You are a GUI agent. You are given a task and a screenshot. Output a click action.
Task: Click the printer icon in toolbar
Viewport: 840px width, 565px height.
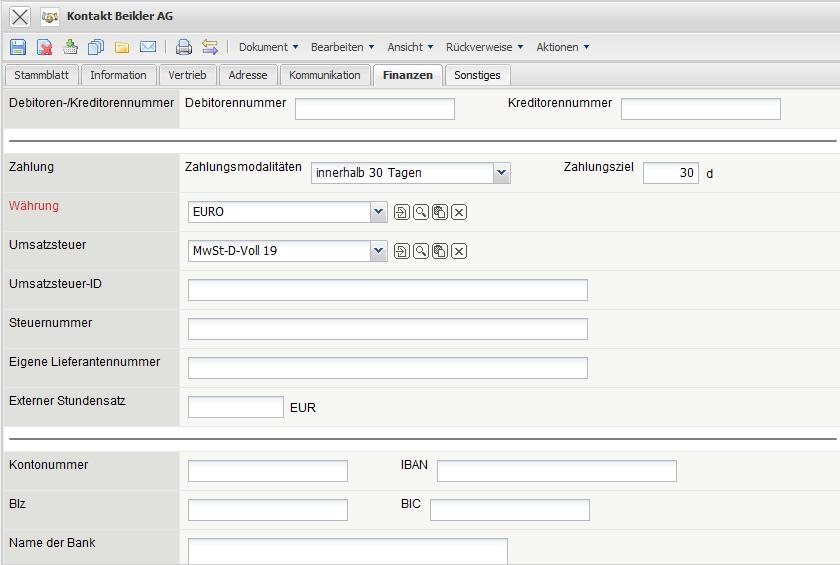(x=183, y=47)
